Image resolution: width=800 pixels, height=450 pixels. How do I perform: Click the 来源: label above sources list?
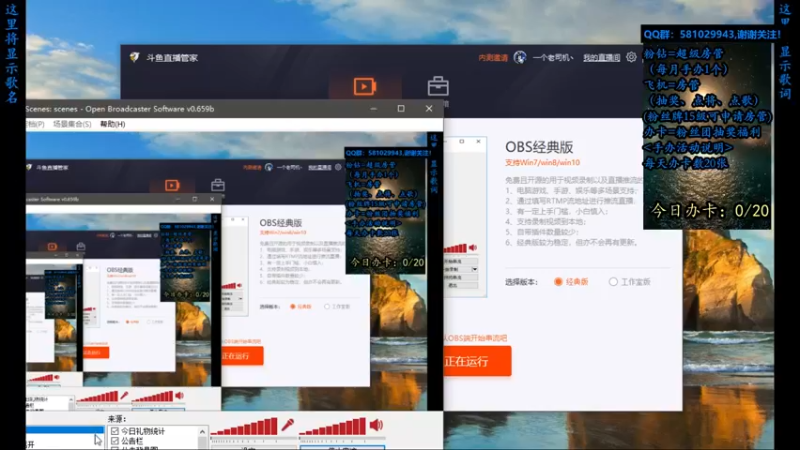click(117, 419)
